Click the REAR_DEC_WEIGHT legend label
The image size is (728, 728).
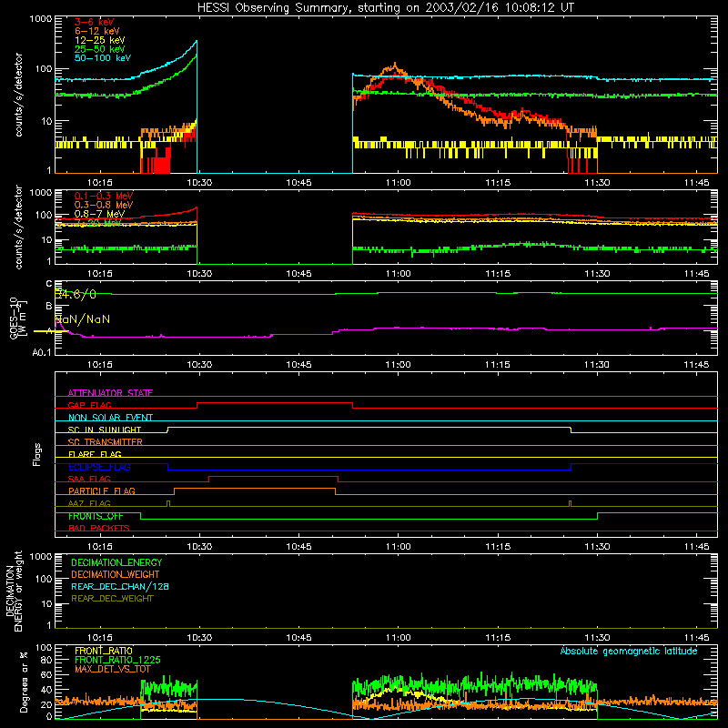[x=112, y=599]
